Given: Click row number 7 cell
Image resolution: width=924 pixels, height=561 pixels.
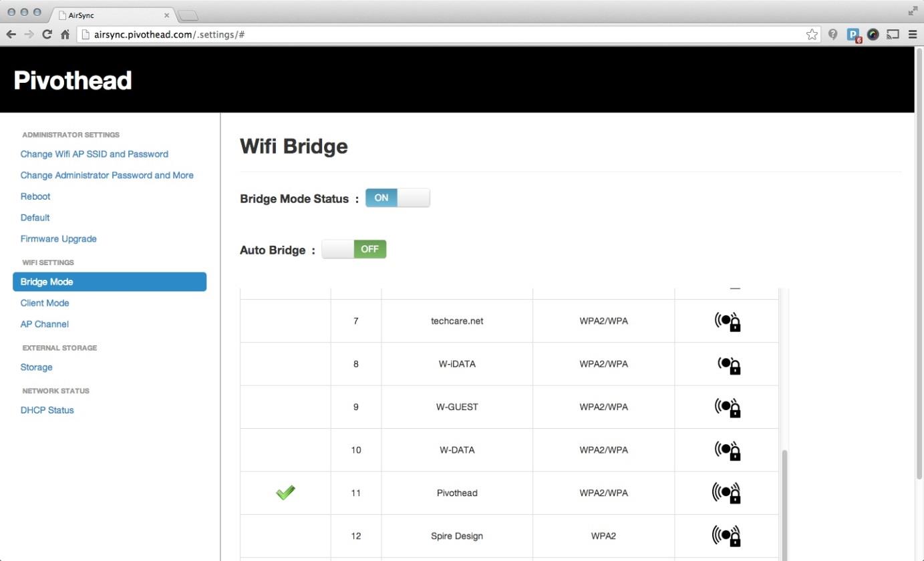Looking at the screenshot, I should (x=356, y=321).
